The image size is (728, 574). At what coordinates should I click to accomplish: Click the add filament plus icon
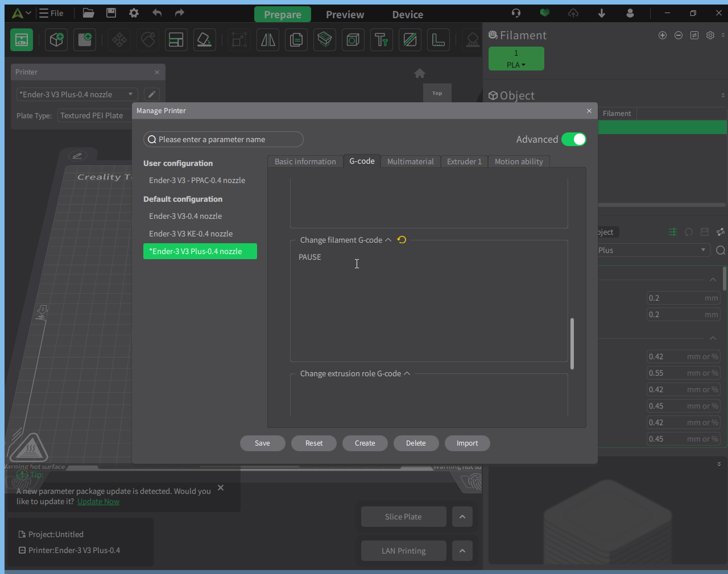pyautogui.click(x=663, y=35)
